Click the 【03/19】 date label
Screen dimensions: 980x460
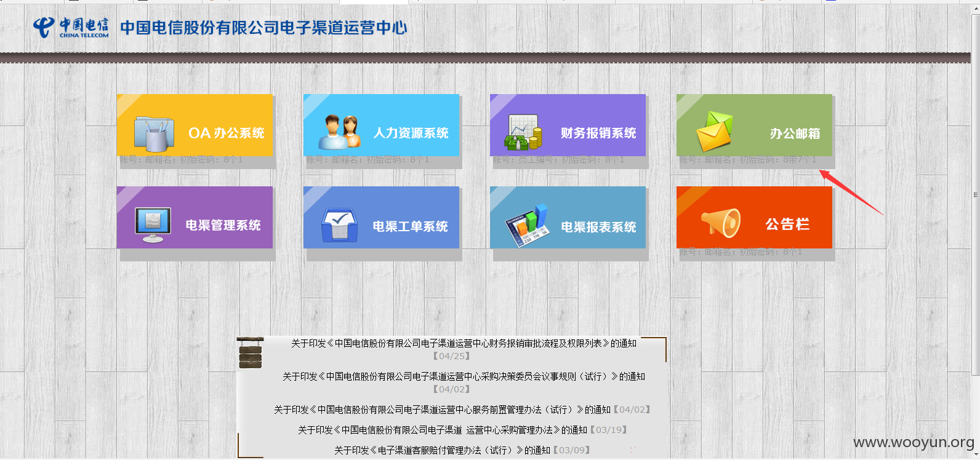608,430
